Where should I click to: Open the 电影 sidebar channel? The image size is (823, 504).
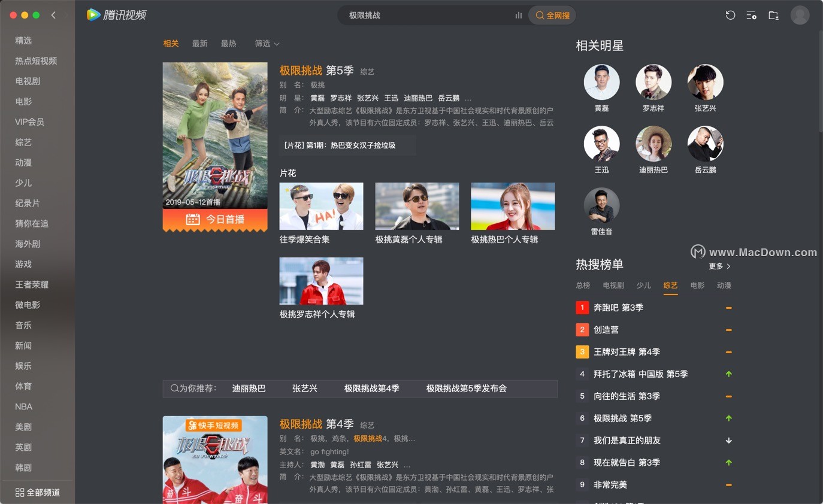[x=23, y=102]
